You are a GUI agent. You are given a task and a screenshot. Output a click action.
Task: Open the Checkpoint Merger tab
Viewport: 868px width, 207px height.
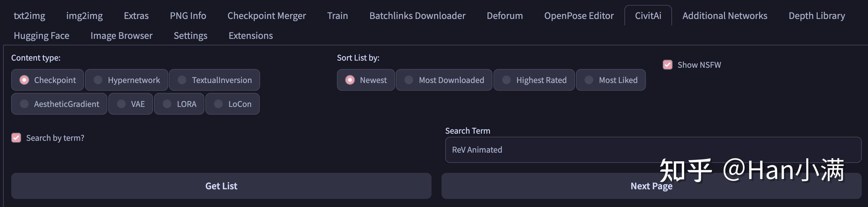point(267,16)
